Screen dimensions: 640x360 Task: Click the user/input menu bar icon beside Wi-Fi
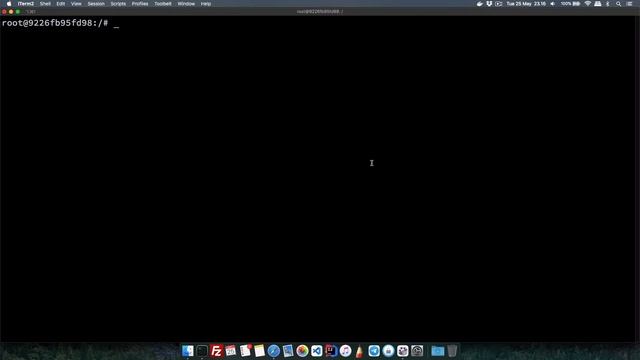coord(598,4)
